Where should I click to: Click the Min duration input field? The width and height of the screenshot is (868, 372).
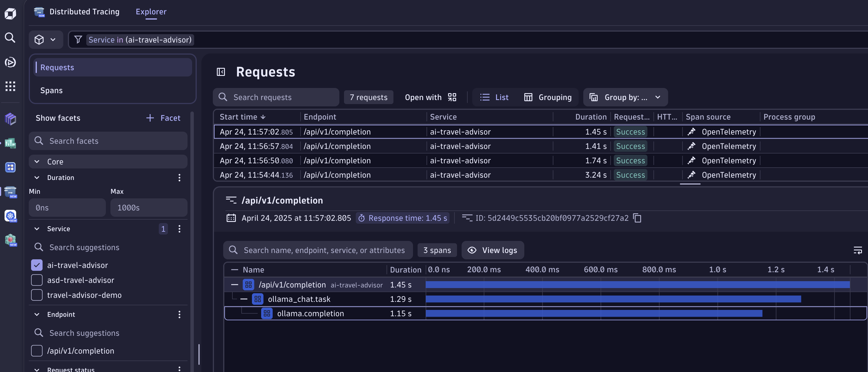(67, 208)
